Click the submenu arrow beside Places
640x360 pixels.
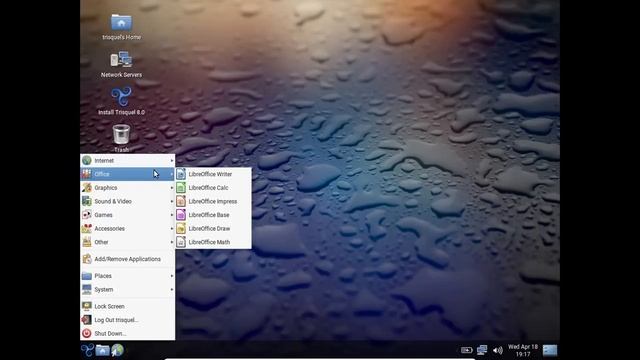pyautogui.click(x=172, y=276)
